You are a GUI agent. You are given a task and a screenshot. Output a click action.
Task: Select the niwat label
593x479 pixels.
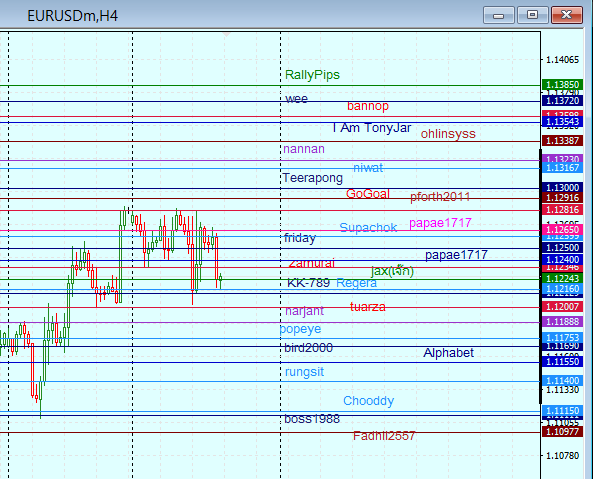[368, 167]
